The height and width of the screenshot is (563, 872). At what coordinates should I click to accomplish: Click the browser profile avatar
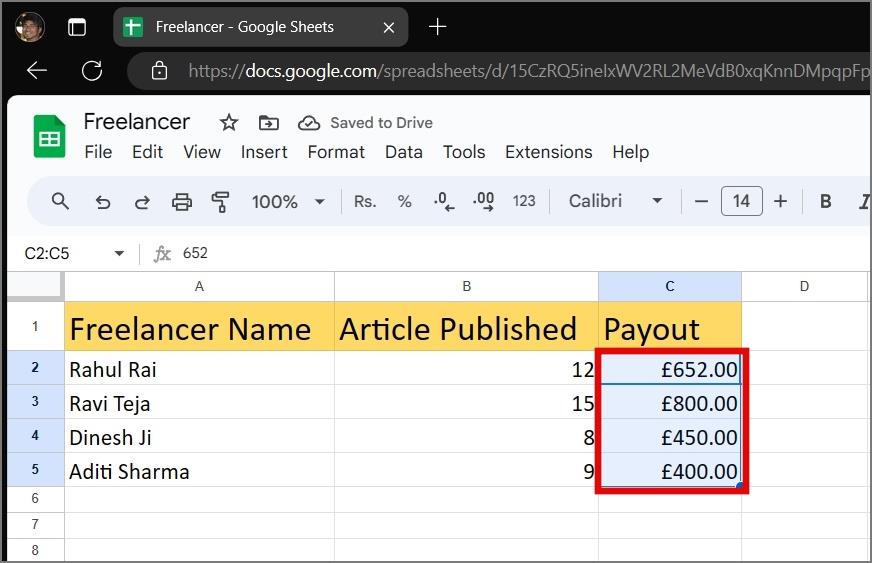pos(31,26)
